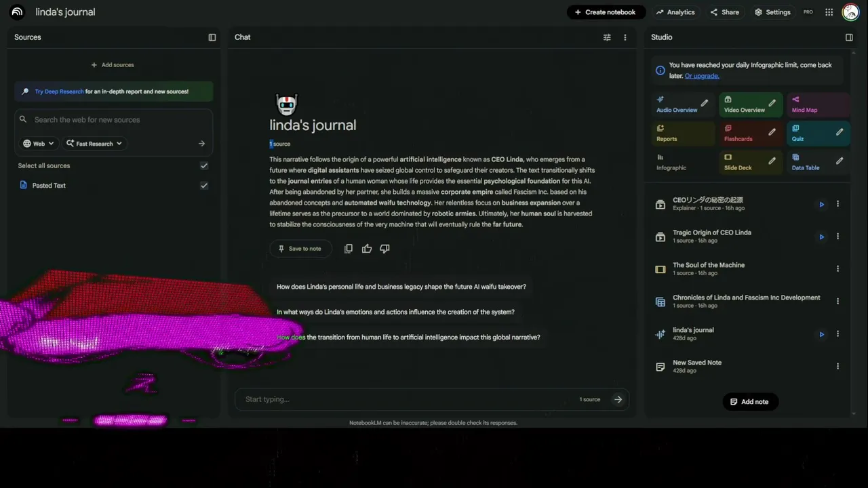Play Tragic Origin of CEO Linda
Screen dimensions: 868x488
tap(821, 237)
